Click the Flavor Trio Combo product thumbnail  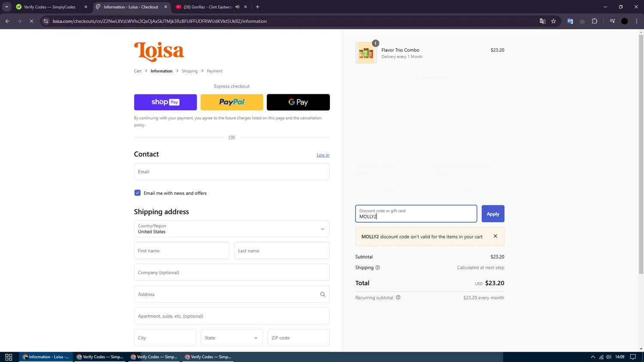(x=366, y=53)
